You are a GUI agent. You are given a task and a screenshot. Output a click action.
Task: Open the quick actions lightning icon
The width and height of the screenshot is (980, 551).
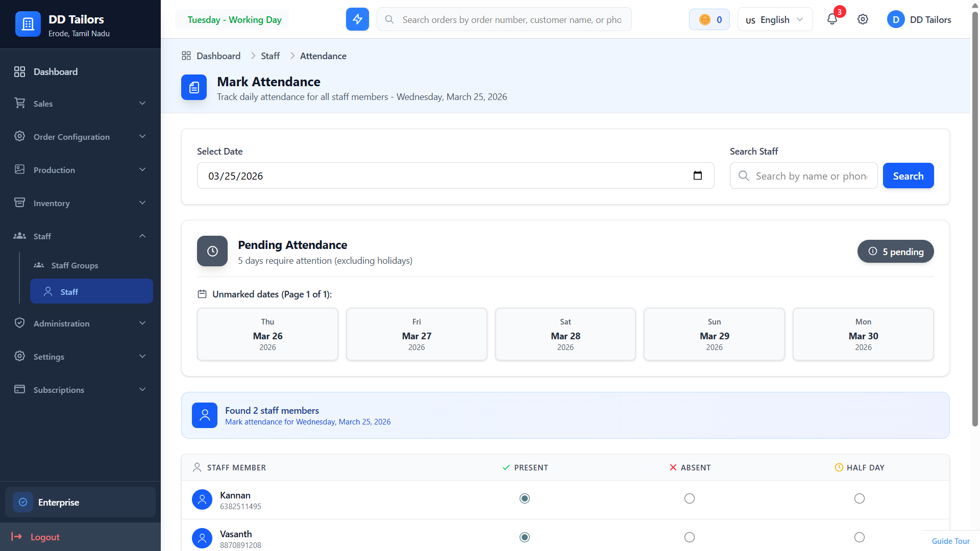(x=357, y=19)
